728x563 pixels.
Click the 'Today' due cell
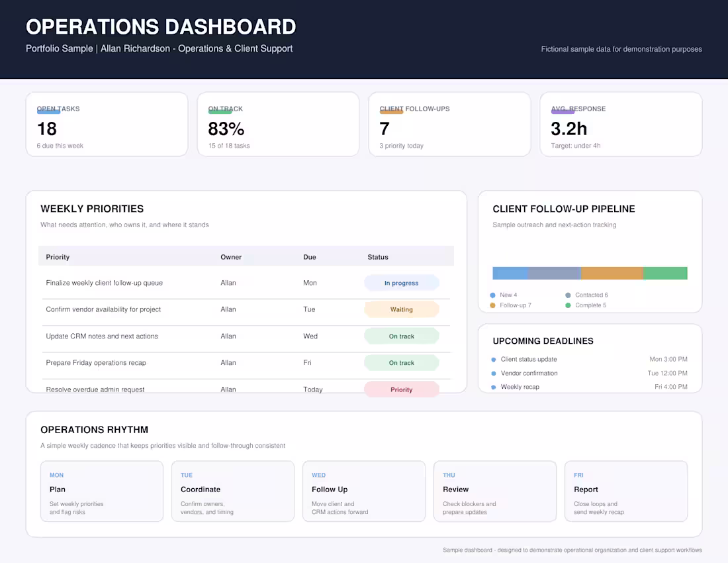(313, 389)
